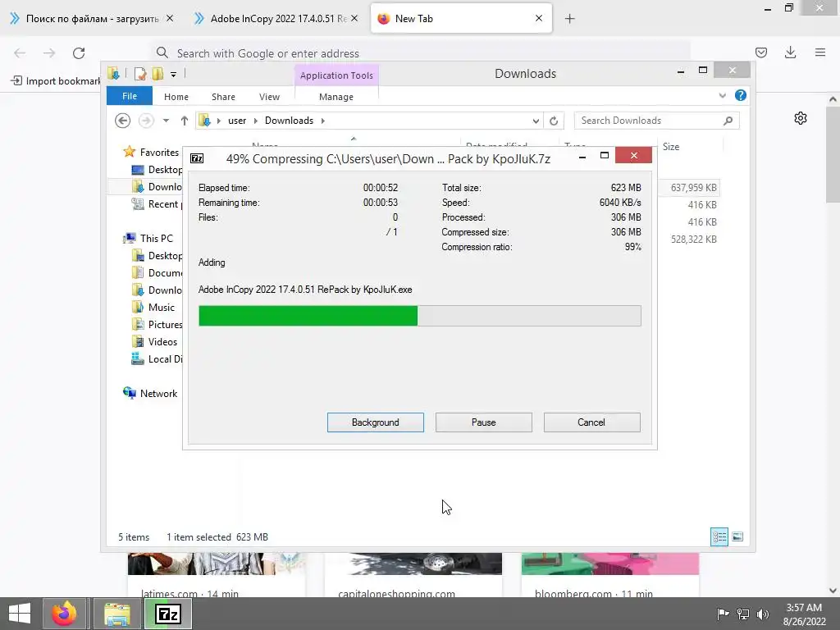This screenshot has height=630, width=840.
Task: Click Firefox address search bar
Action: tap(421, 53)
